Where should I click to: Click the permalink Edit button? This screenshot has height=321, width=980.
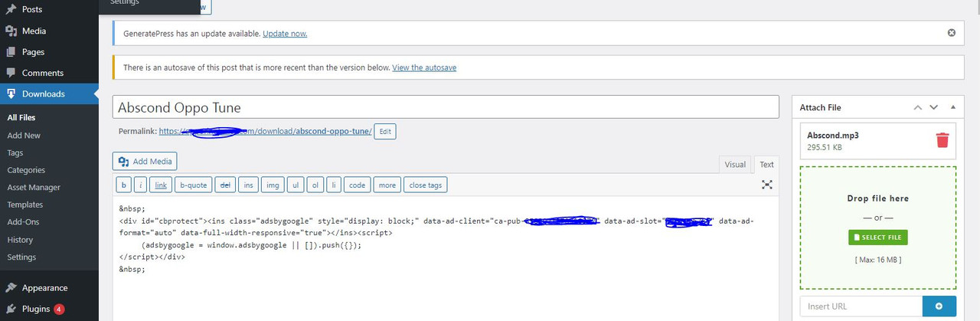pyautogui.click(x=385, y=132)
